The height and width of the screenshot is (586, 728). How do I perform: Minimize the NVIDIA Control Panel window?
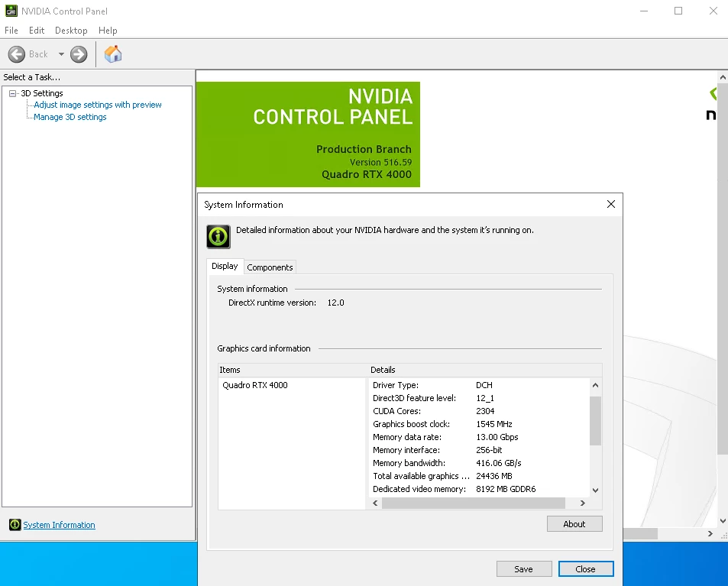pyautogui.click(x=644, y=11)
